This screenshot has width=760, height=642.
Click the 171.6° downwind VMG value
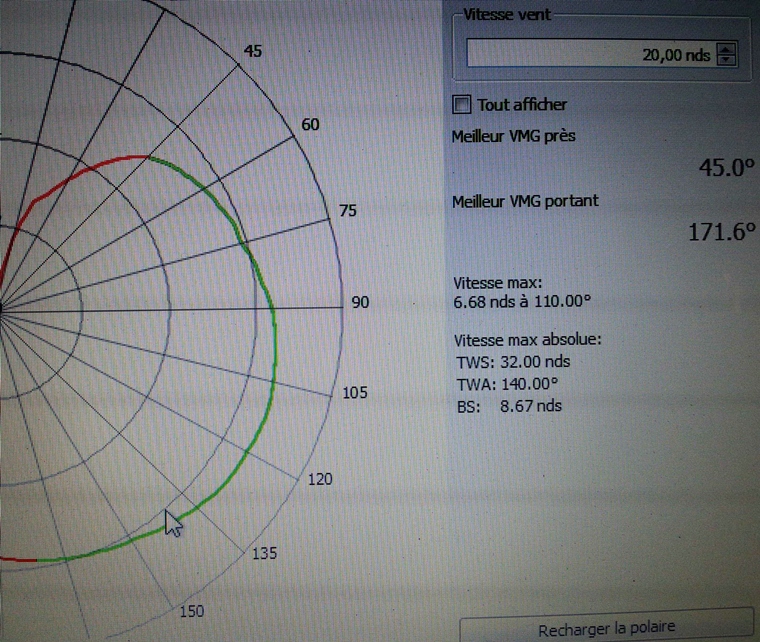(x=722, y=232)
